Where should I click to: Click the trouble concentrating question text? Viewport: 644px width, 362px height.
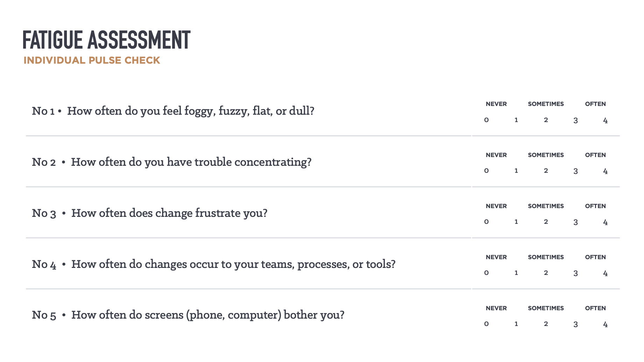click(191, 162)
